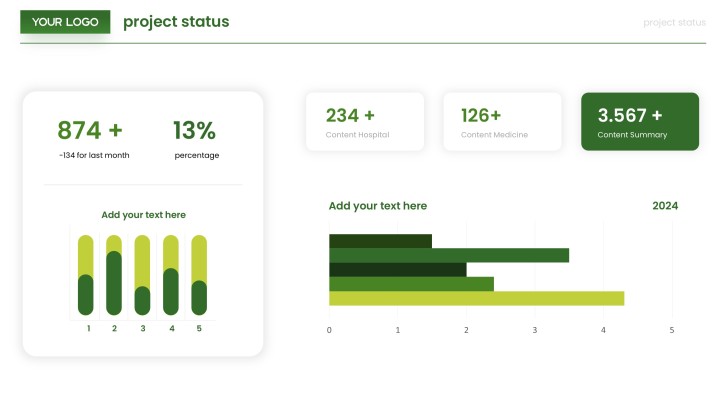
Task: Click the 2024 year label
Action: pos(665,206)
